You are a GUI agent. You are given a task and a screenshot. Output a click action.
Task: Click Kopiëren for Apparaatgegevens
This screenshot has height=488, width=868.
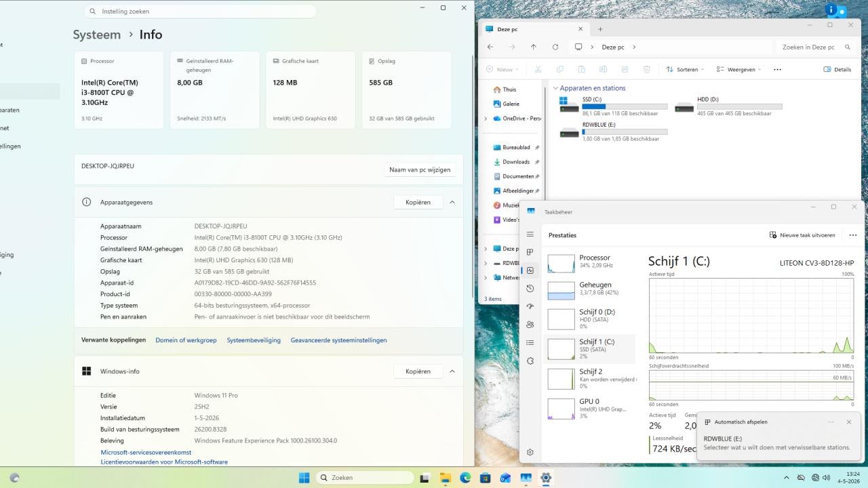tap(418, 202)
